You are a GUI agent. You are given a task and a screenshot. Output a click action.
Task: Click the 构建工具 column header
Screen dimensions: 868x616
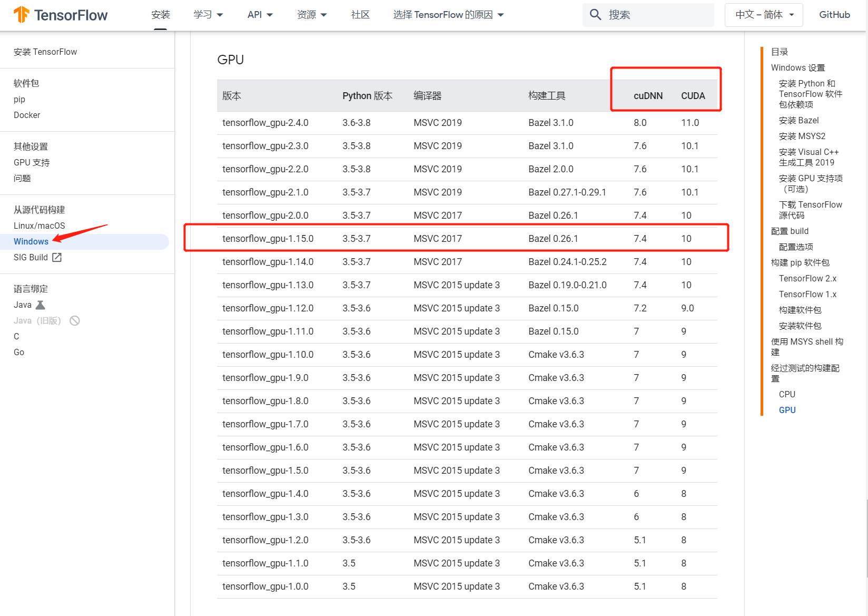click(x=547, y=96)
